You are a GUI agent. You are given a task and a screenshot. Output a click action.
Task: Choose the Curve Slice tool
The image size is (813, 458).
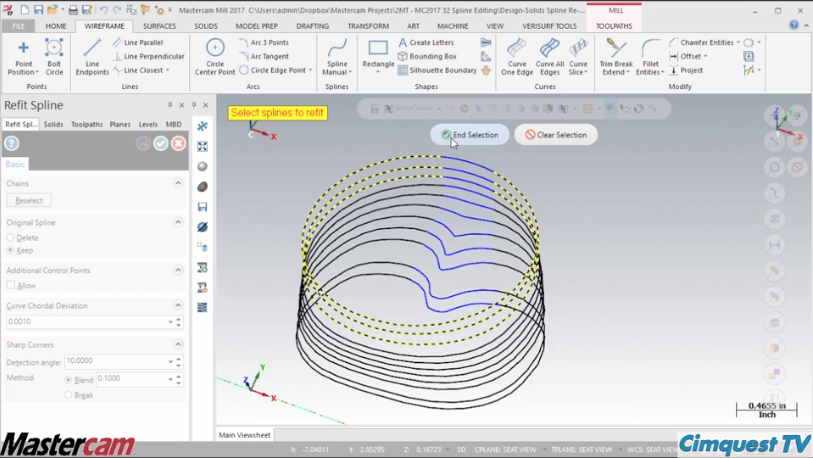578,57
